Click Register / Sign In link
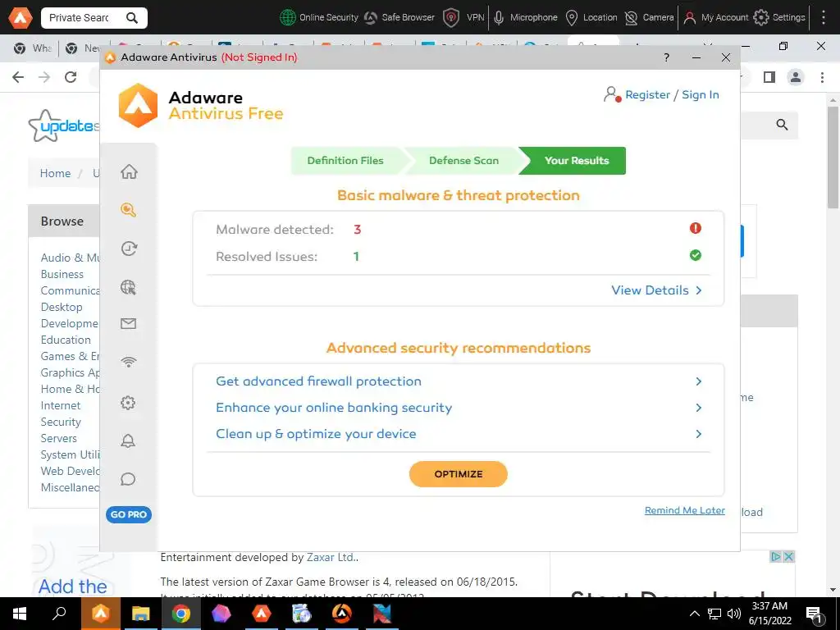 point(673,95)
